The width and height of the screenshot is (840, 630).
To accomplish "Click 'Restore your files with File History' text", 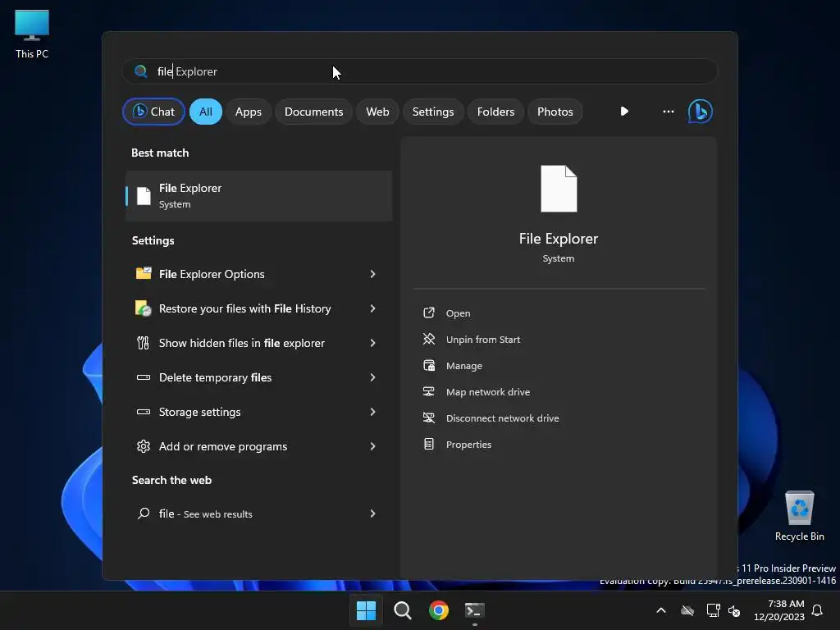I will click(244, 308).
